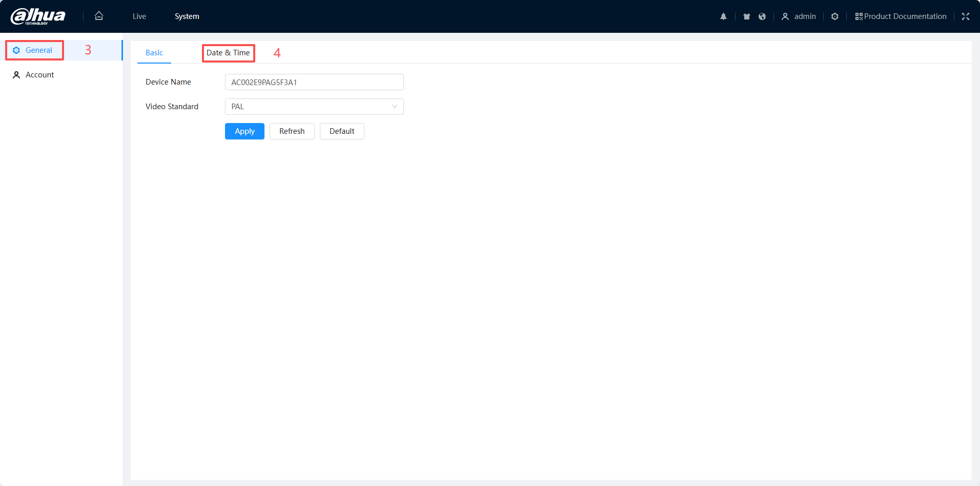Enter full screen with the expand icon

pos(965,16)
